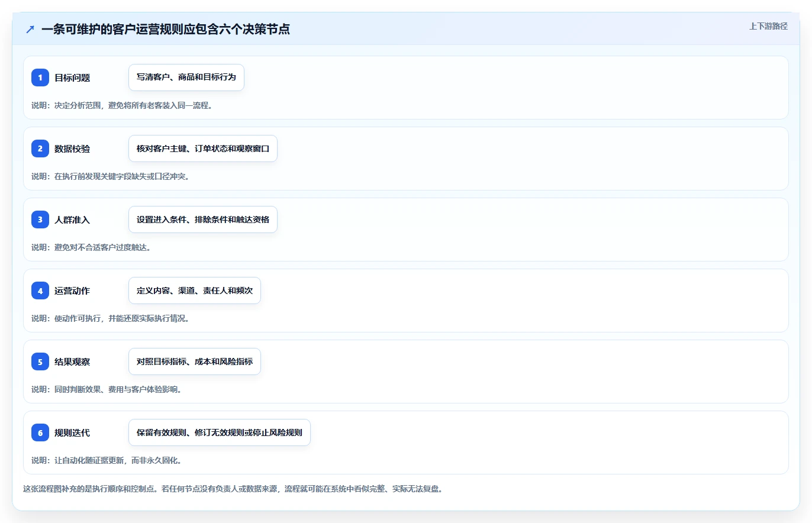Click the note 避免对不合适客户过度触达

pos(103,247)
